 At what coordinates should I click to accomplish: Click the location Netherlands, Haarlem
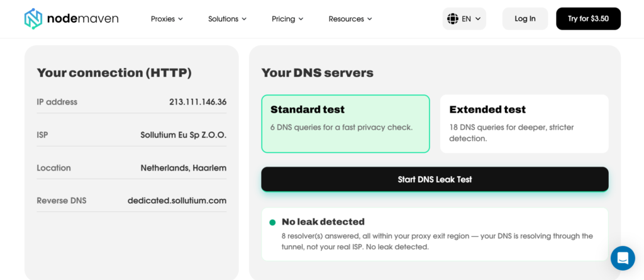pos(183,168)
